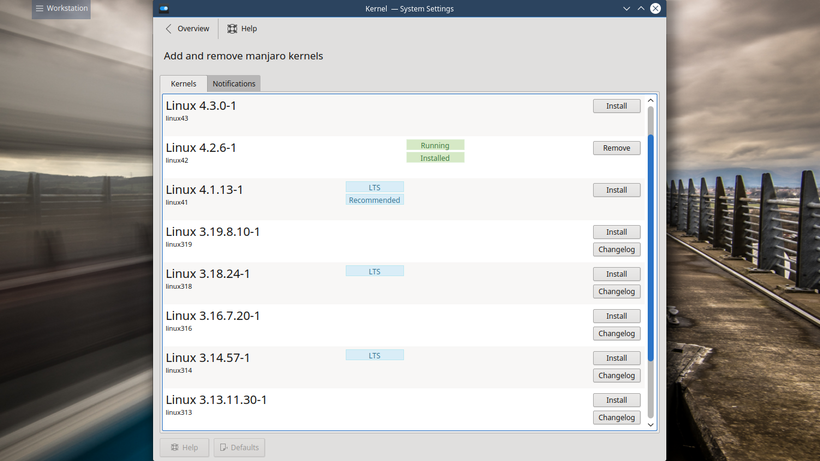This screenshot has width=820, height=461.
Task: Select the Linux 3.14.57-1 title text
Action: (x=208, y=358)
